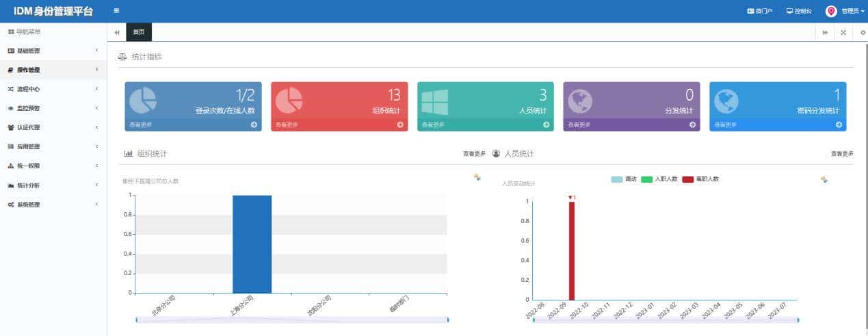Screen dimensions: 868x336
Task: Click the fullscreen expand icon in tab bar
Action: tap(843, 32)
